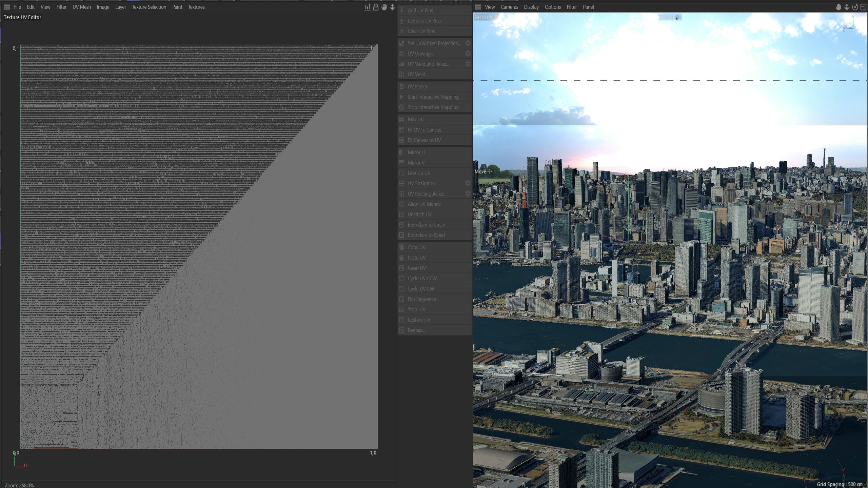The height and width of the screenshot is (488, 868).
Task: Click the Add UV Pins pin icon
Action: (402, 10)
